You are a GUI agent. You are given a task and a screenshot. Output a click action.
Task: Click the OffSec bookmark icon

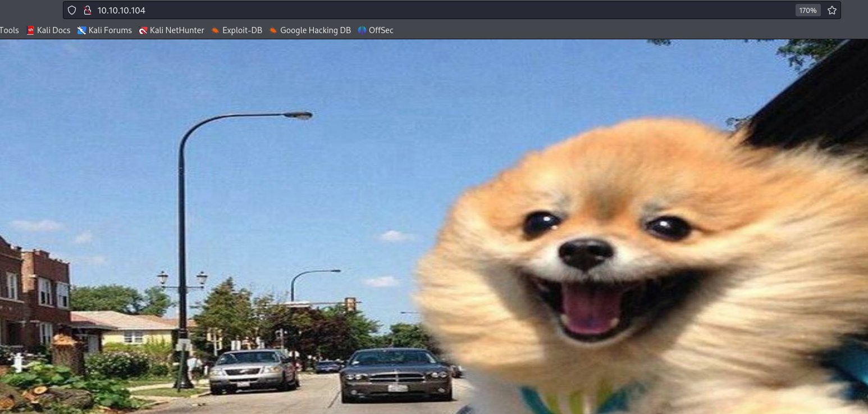(x=362, y=30)
